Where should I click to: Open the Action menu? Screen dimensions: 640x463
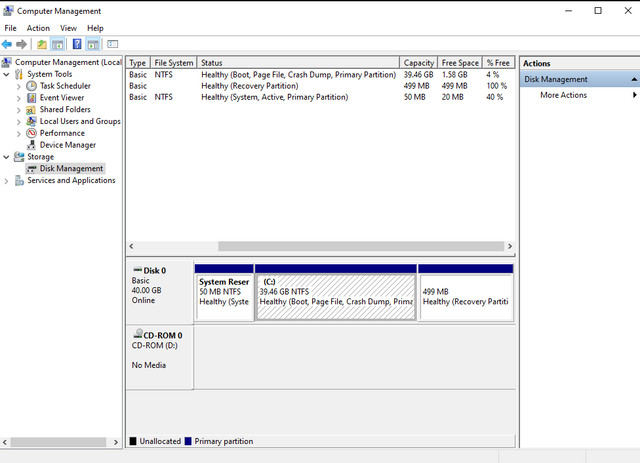tap(38, 28)
